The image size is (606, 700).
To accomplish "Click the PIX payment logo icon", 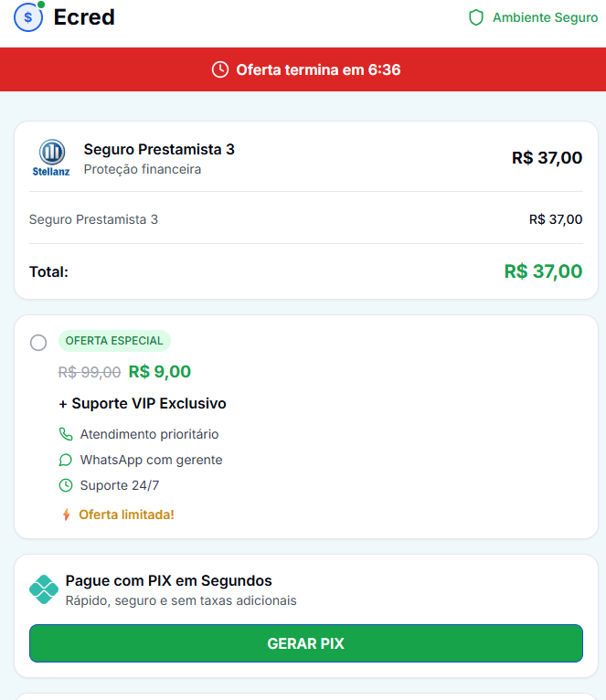I will [44, 589].
